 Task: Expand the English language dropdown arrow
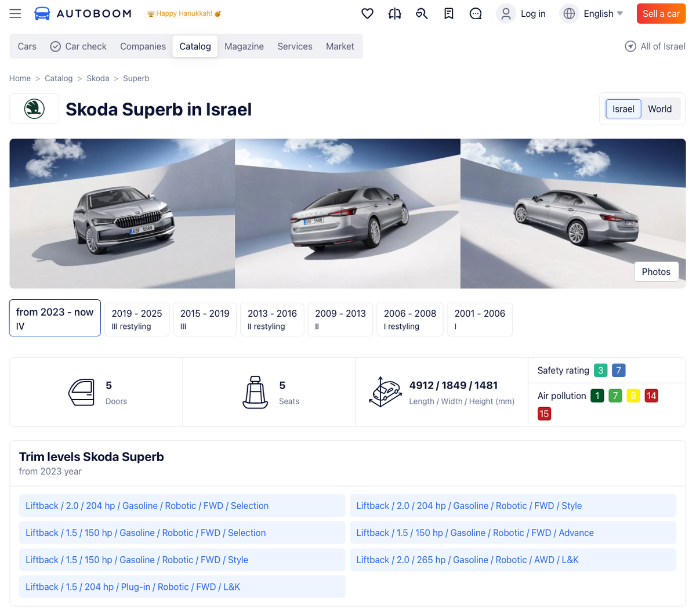coord(620,13)
